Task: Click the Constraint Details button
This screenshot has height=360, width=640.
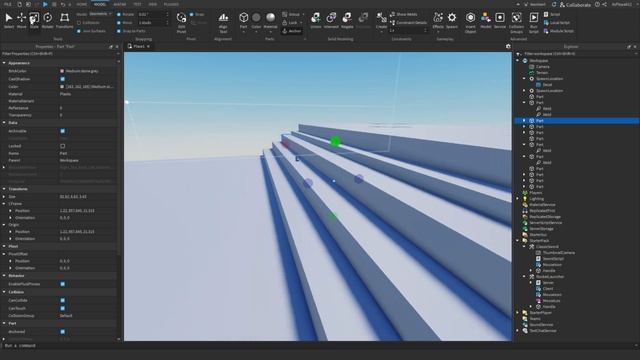Action: tap(408, 23)
